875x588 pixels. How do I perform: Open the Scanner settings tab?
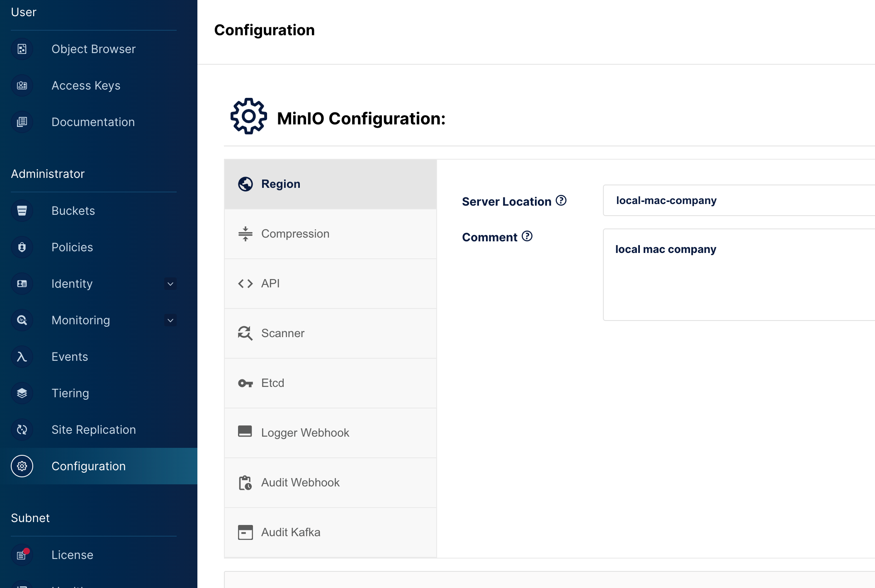[x=331, y=333]
